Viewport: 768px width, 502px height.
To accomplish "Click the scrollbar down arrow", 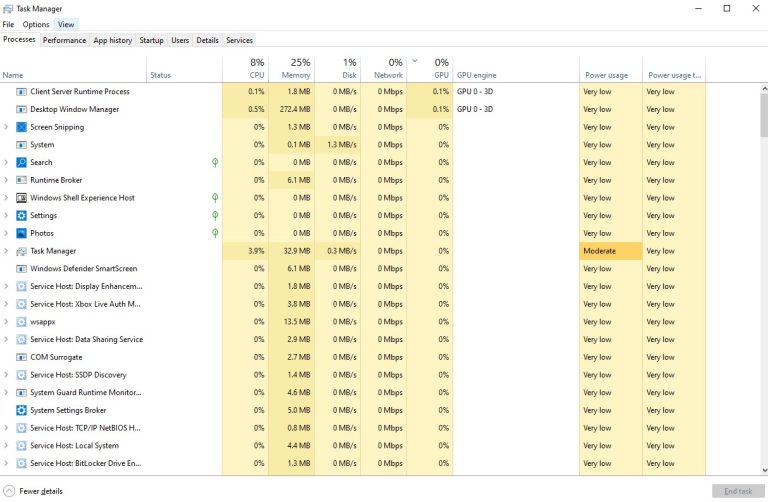I will click(x=764, y=470).
